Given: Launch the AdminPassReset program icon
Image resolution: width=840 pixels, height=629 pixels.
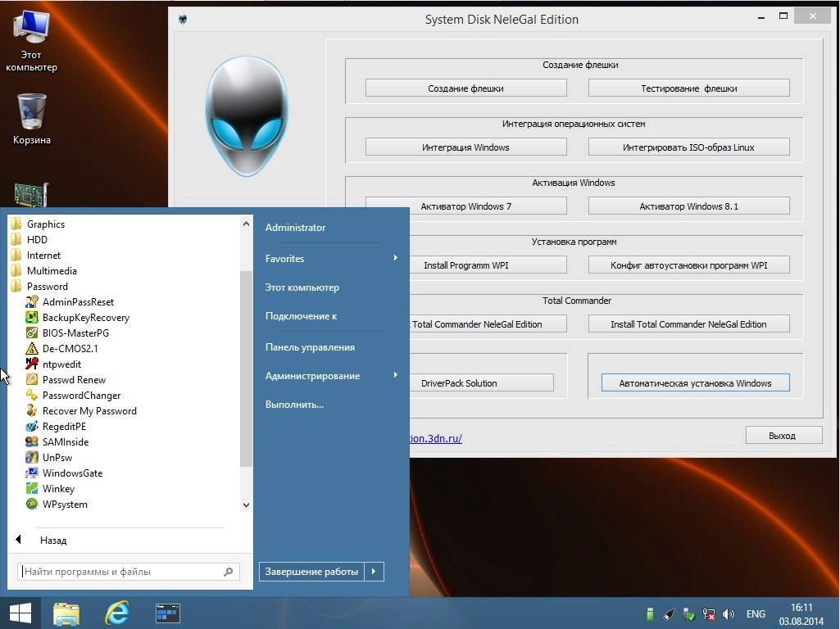Looking at the screenshot, I should [32, 302].
